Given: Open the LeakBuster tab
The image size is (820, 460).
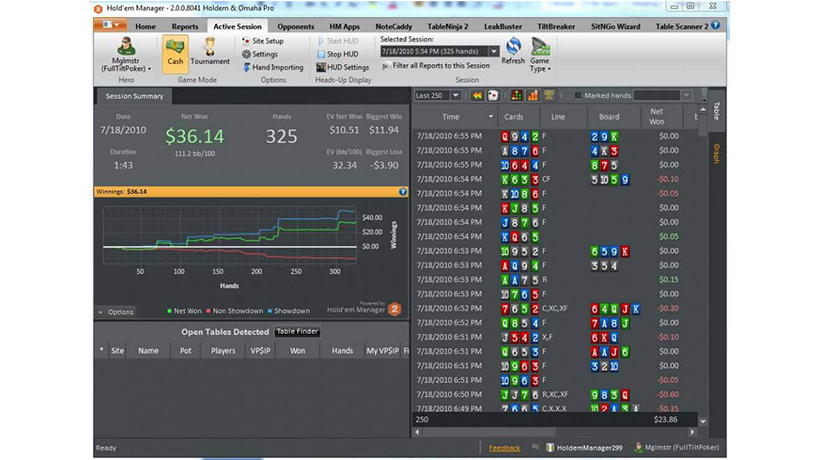Looking at the screenshot, I should point(503,26).
